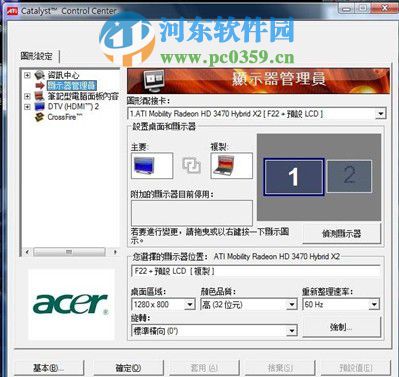Click the 捨棄(S) button

[280, 368]
